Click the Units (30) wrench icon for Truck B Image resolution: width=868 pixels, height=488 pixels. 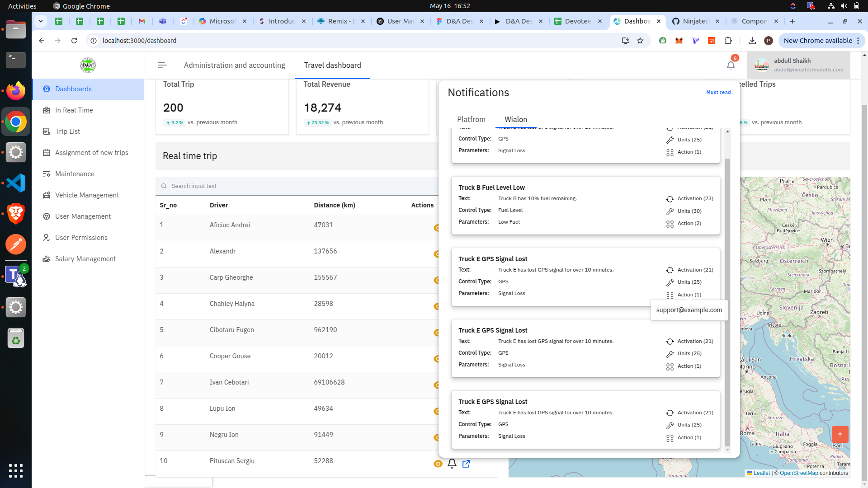point(670,211)
